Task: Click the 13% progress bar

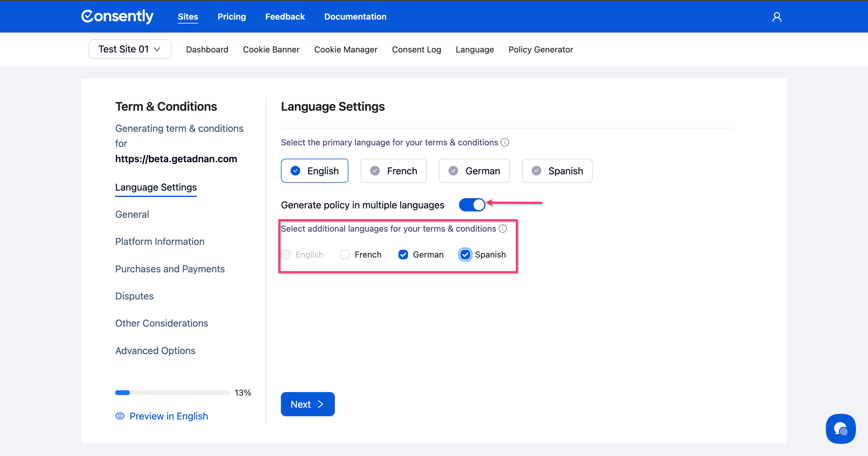Action: point(172,393)
